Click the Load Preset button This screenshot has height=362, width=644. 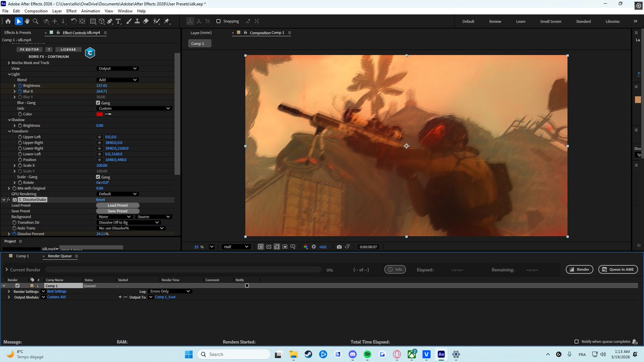[118, 205]
